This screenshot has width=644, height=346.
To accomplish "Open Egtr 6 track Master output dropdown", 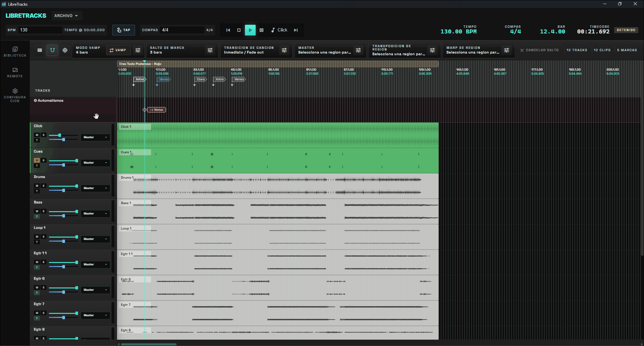I will (95, 290).
